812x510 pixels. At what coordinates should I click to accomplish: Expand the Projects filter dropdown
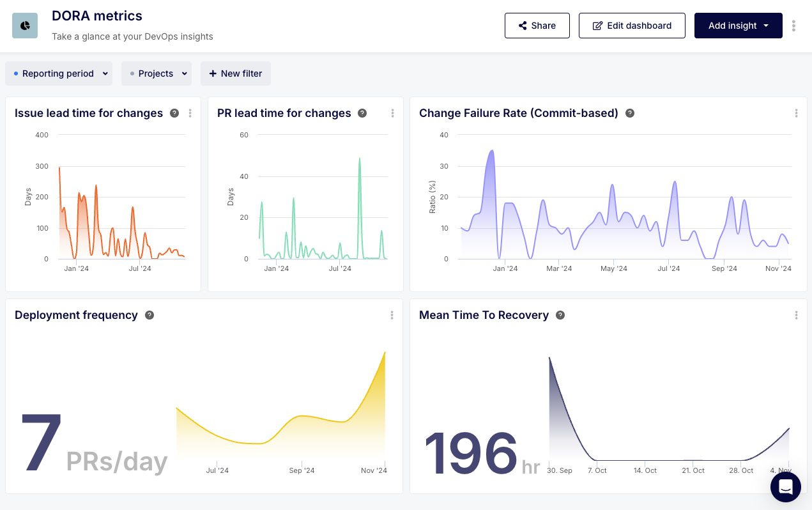(x=157, y=73)
